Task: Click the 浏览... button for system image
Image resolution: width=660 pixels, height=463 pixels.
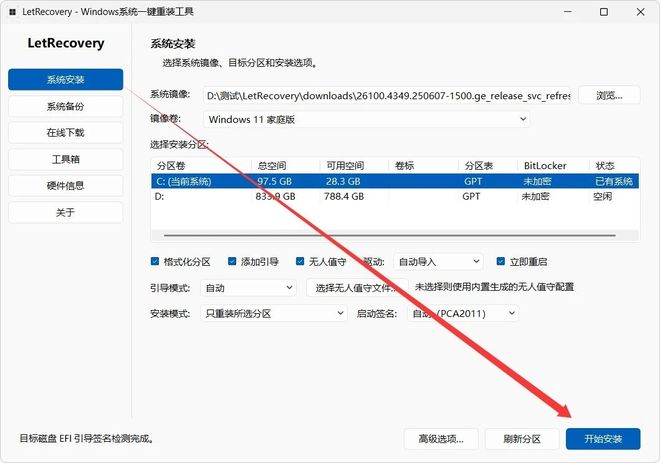Action: click(609, 95)
